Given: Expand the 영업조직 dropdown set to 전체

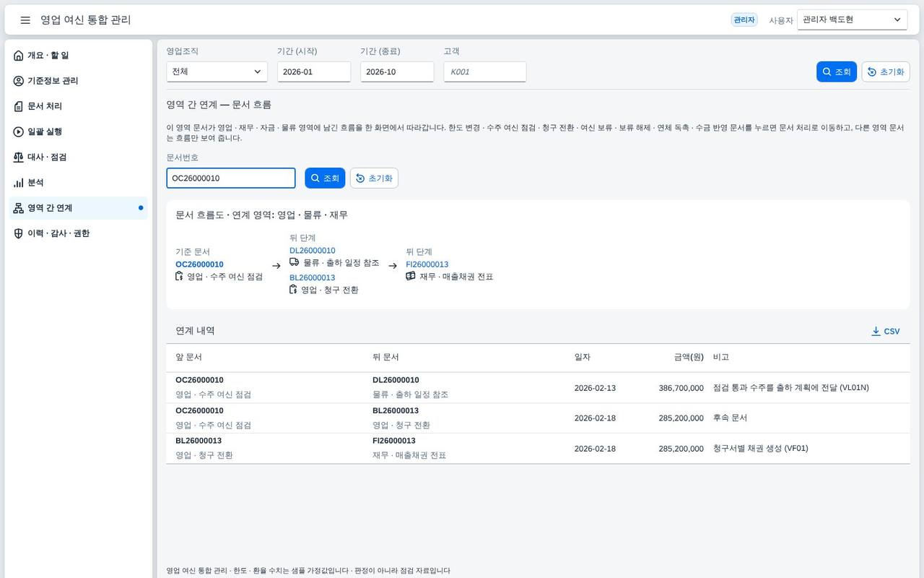Looking at the screenshot, I should click(217, 72).
